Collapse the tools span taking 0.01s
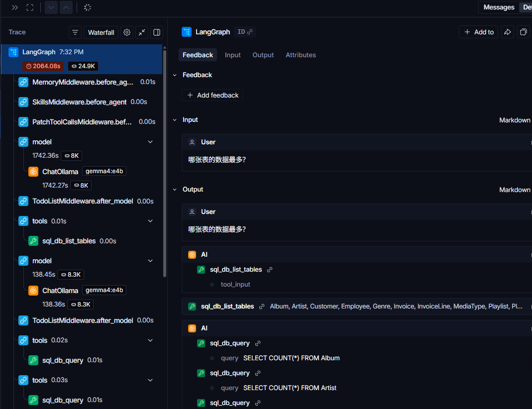 coord(150,221)
